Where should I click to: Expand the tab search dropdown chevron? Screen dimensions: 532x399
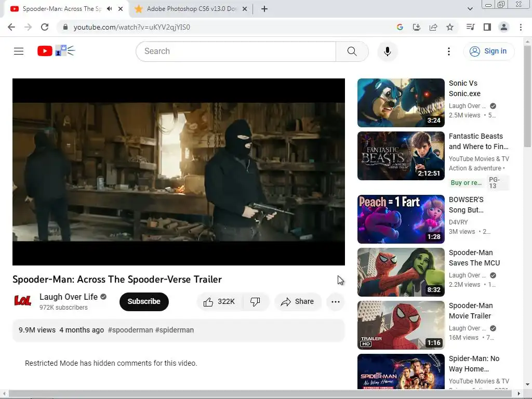click(470, 9)
